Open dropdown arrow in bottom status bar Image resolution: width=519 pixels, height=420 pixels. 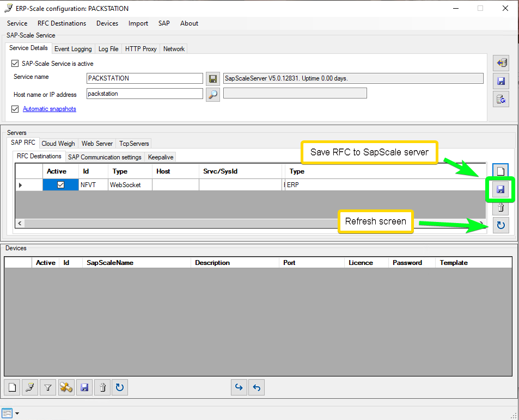pos(17,413)
